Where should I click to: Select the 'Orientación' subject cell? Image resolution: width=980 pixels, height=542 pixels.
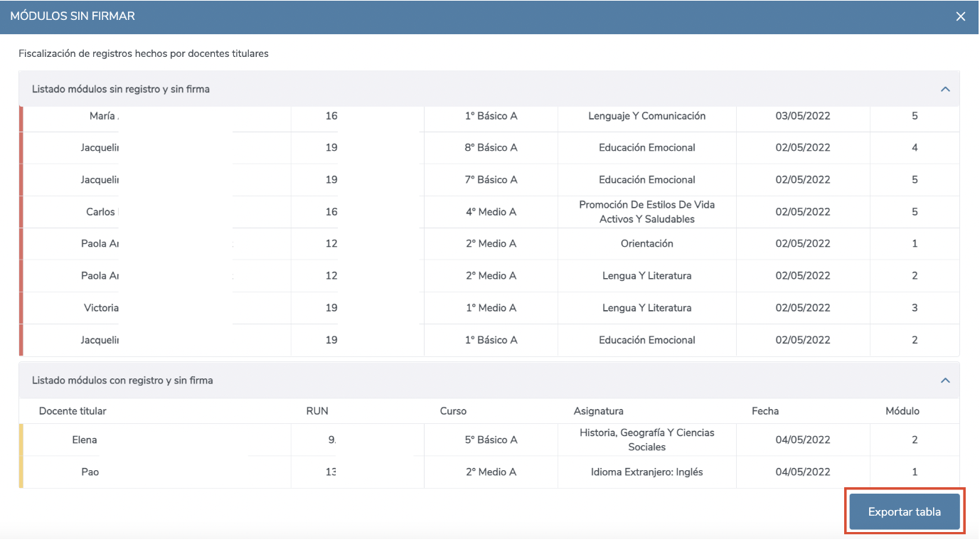(x=647, y=243)
